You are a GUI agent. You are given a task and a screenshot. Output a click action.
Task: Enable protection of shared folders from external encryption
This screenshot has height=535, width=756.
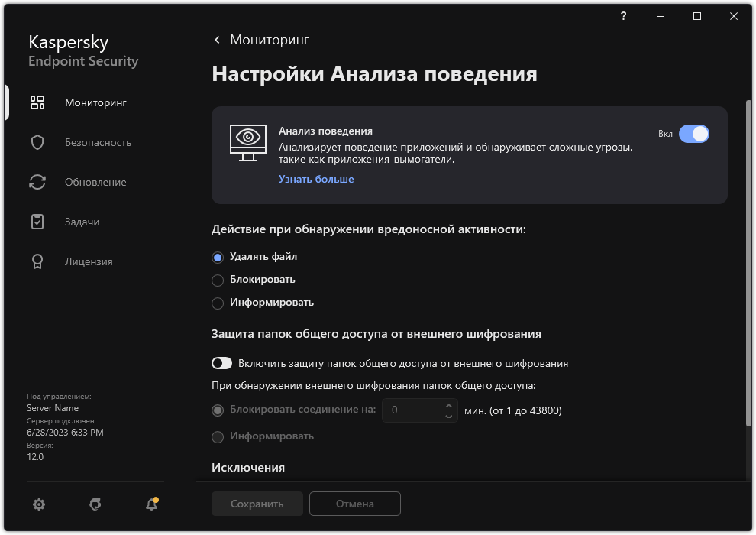click(x=224, y=363)
